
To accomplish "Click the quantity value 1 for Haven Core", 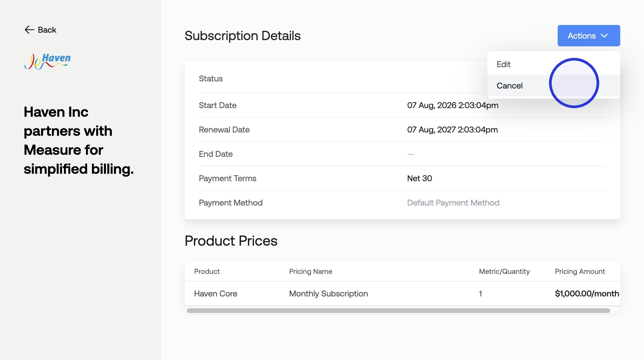I will 480,293.
